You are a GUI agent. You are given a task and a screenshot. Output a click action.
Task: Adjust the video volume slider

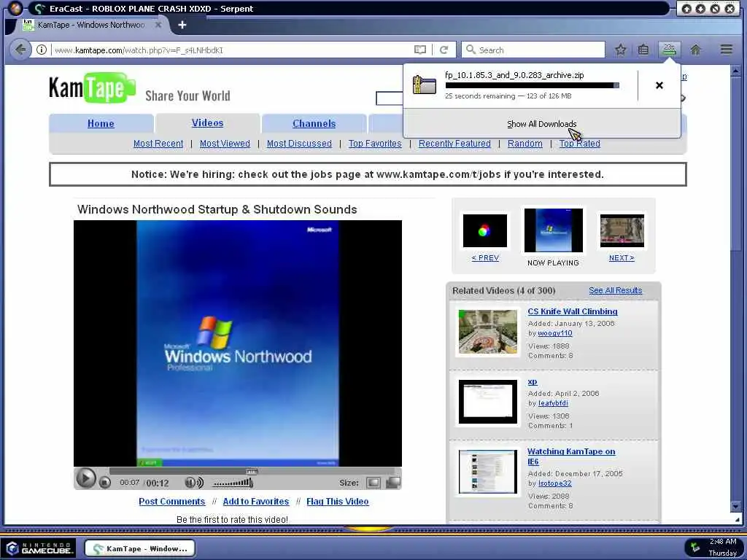point(233,483)
